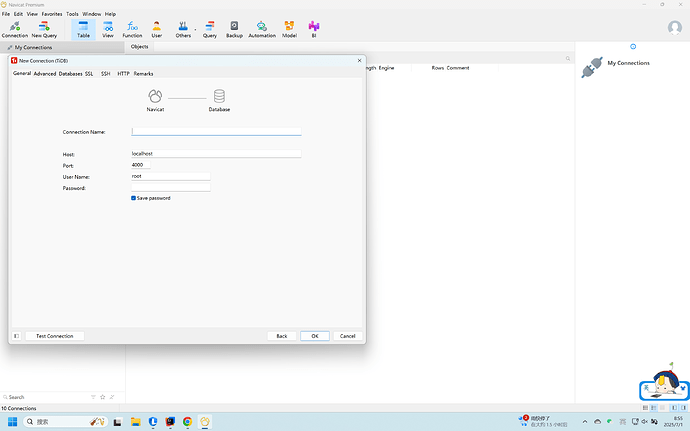The image size is (690, 431).
Task: Click the Password input field
Action: [171, 188]
